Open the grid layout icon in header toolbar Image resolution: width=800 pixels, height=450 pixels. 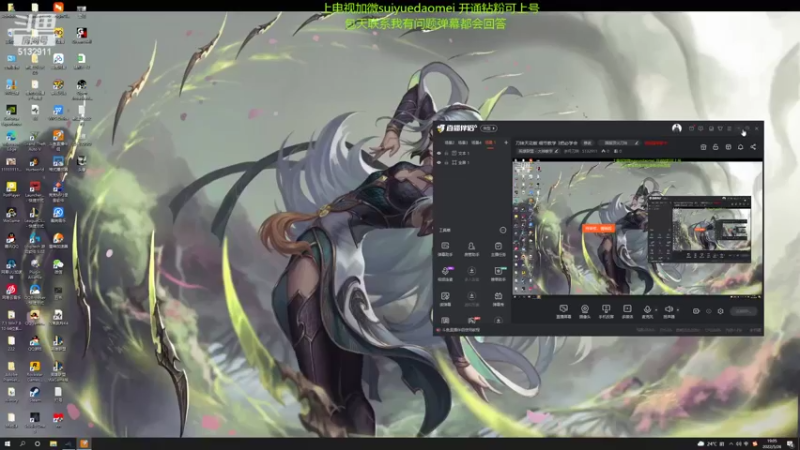click(x=728, y=147)
